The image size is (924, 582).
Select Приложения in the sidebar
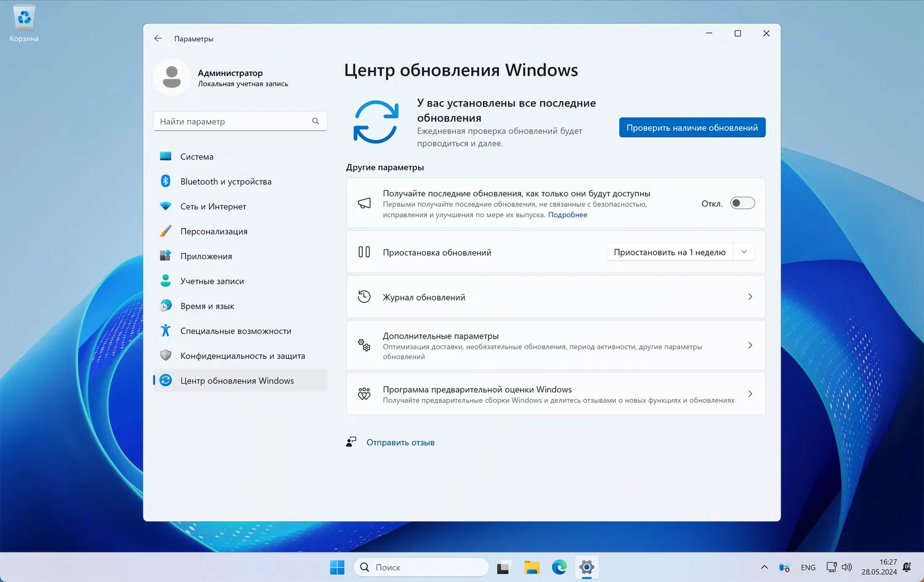point(240,256)
